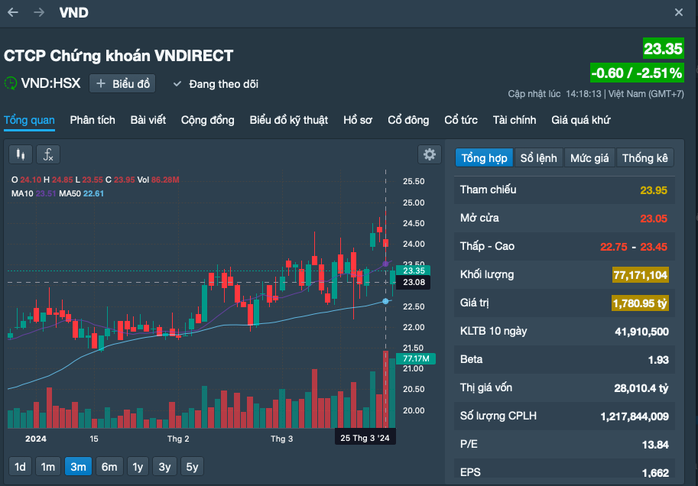Toggle the Đang theo dõi follow state

(215, 84)
